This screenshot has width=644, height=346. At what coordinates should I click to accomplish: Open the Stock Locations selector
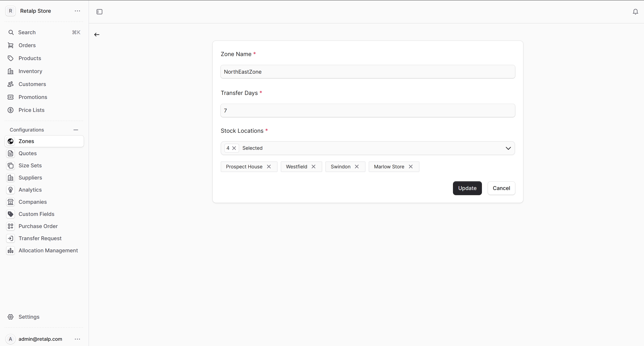tap(368, 148)
